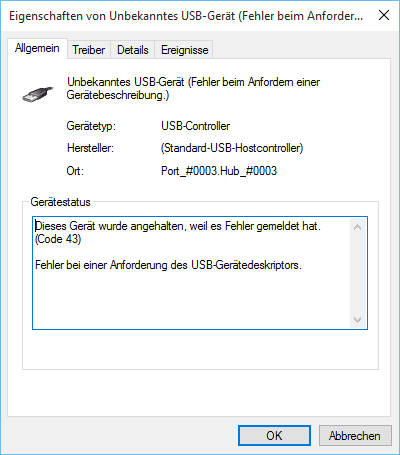This screenshot has height=455, width=400.
Task: Click the scrollbar up arrow in Gerätestatus
Action: (x=358, y=227)
